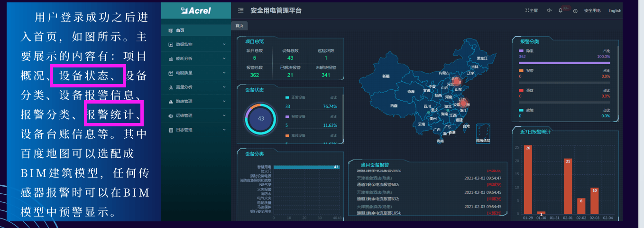Click the notification bell icon
The width and height of the screenshot is (644, 228).
(x=561, y=10)
